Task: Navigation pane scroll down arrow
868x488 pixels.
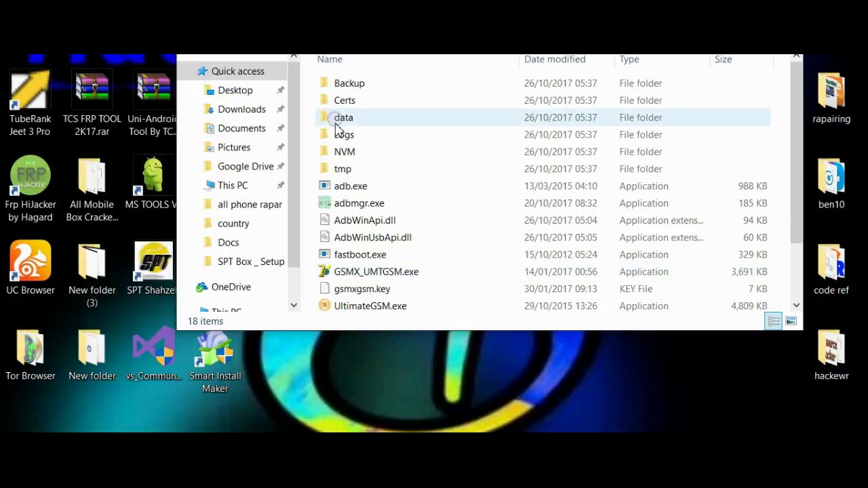Action: [294, 306]
